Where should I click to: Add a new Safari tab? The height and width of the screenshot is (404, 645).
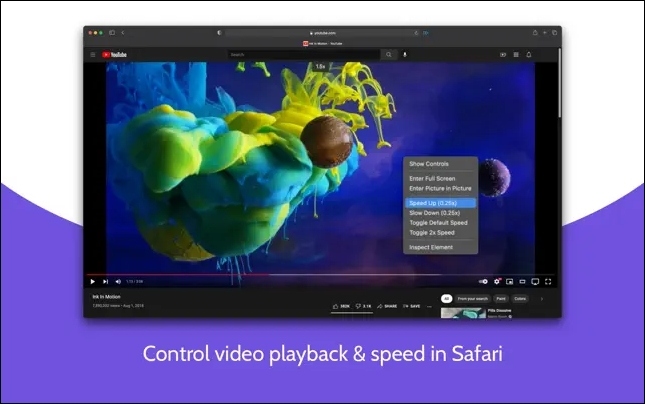(545, 33)
